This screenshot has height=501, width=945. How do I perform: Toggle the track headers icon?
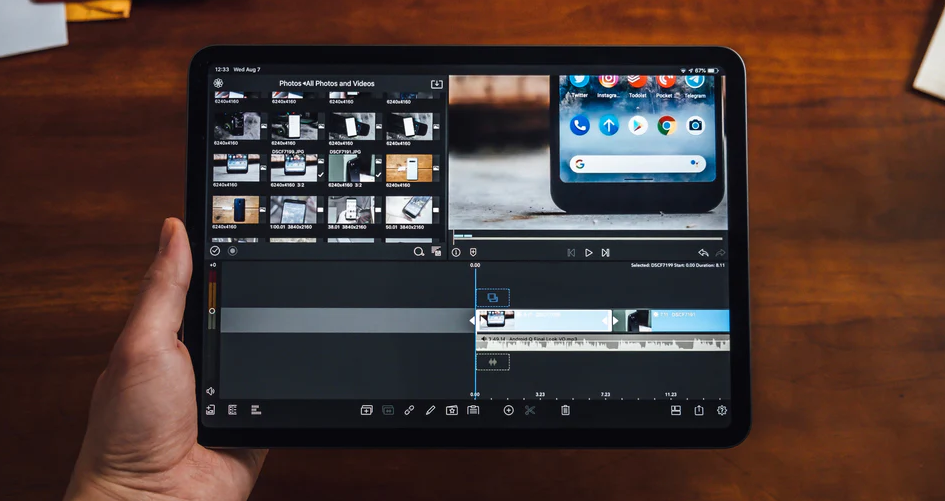[x=233, y=410]
